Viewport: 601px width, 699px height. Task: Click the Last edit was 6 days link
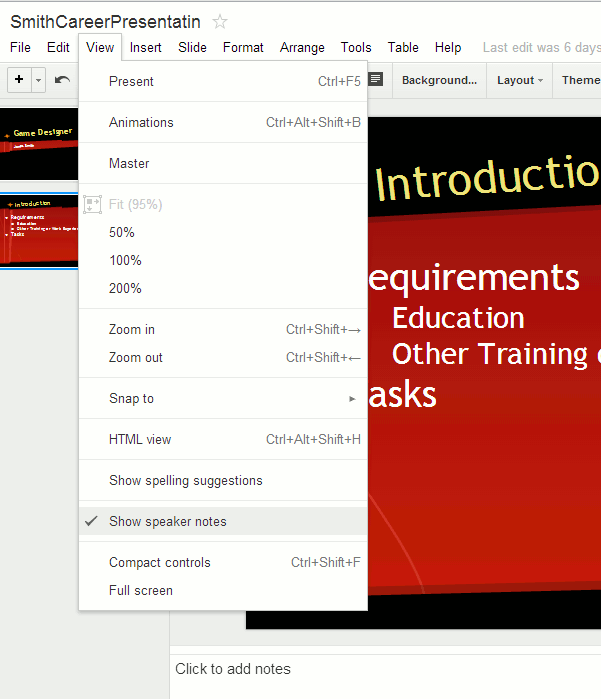click(x=541, y=48)
